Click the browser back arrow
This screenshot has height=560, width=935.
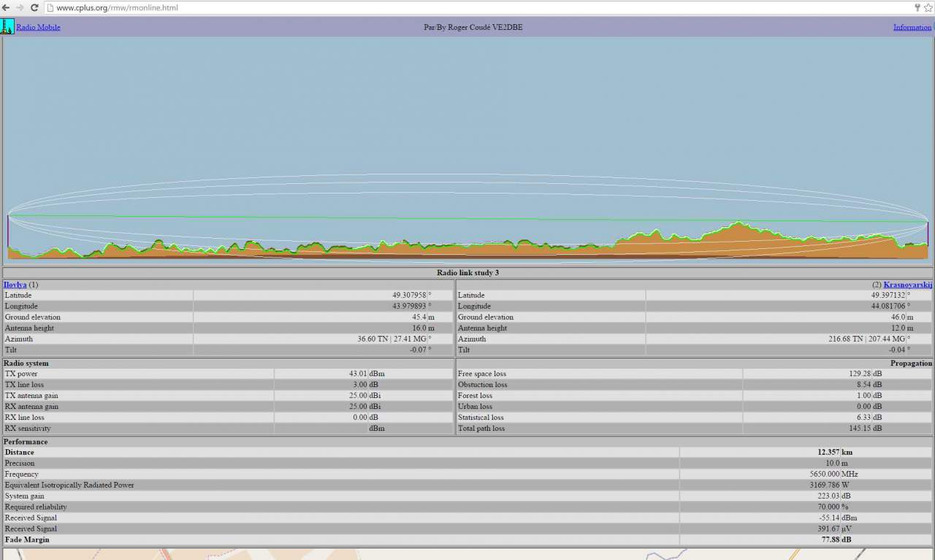pyautogui.click(x=7, y=7)
